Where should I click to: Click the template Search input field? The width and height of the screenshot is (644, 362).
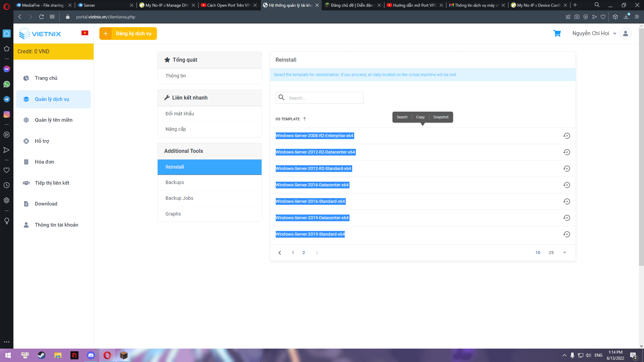[x=324, y=98]
